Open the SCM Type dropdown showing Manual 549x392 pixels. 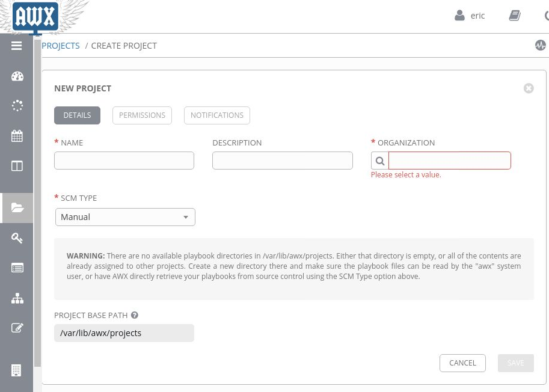coord(125,216)
